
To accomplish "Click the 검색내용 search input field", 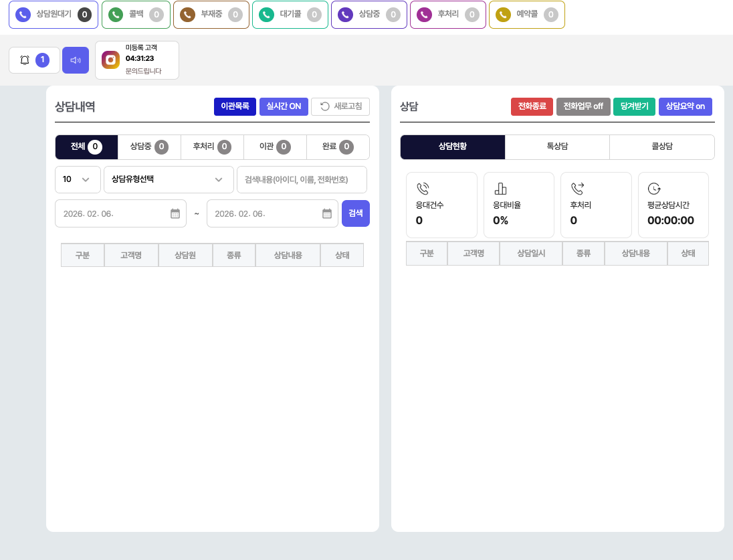I will (x=302, y=179).
